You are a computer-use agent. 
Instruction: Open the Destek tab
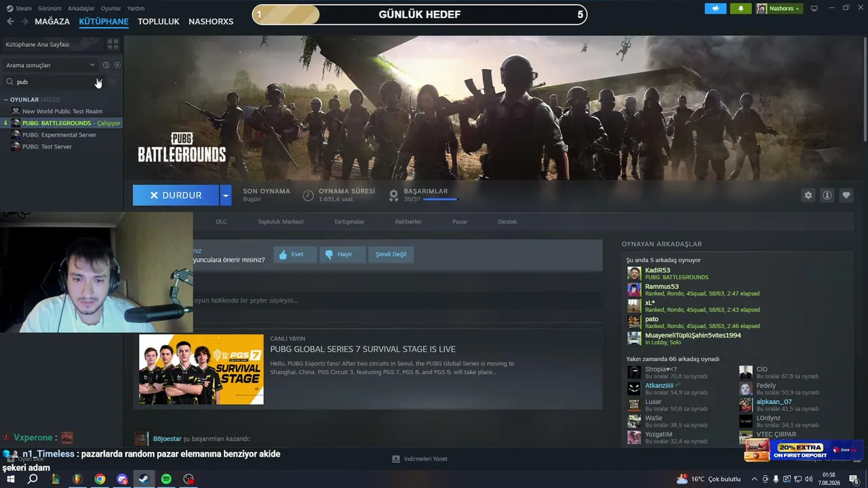click(507, 222)
